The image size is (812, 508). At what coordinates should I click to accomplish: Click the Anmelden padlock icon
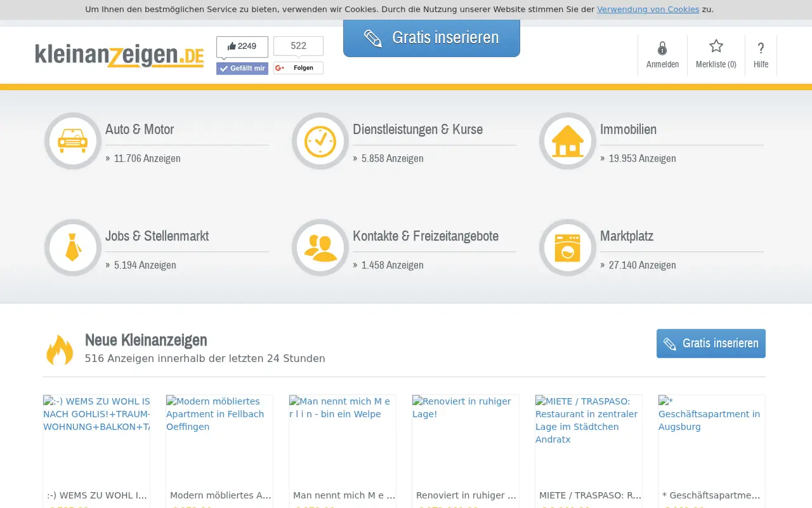click(x=662, y=48)
